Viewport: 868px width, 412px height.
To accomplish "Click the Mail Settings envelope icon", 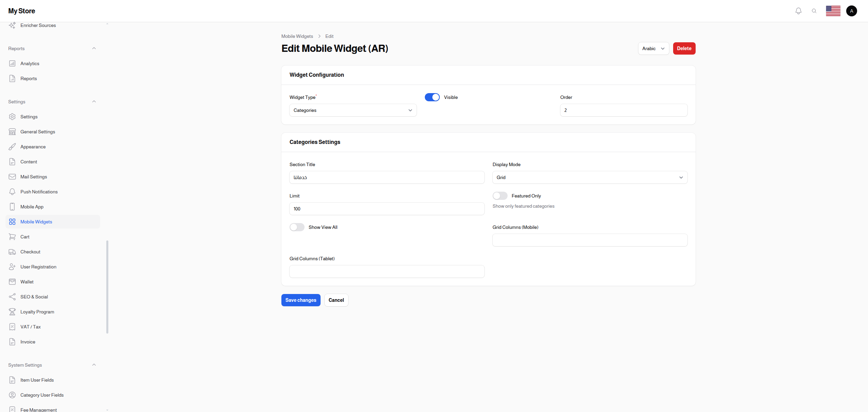I will [12, 177].
